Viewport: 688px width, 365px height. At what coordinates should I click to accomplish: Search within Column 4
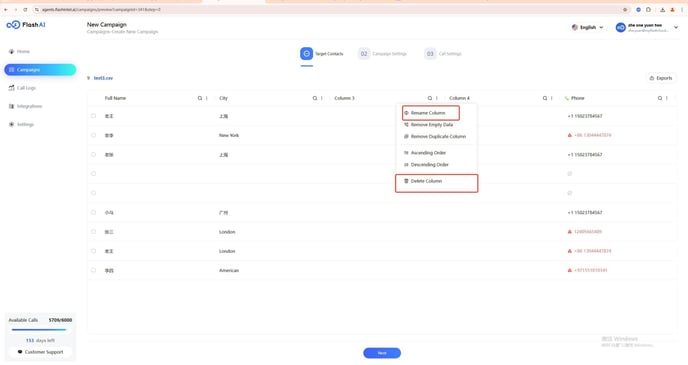[x=545, y=98]
